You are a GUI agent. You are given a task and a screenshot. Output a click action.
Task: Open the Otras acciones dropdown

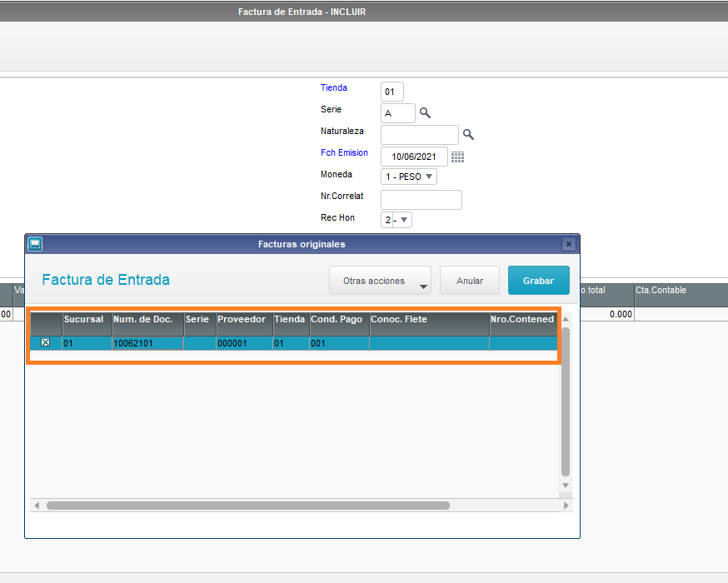[381, 281]
